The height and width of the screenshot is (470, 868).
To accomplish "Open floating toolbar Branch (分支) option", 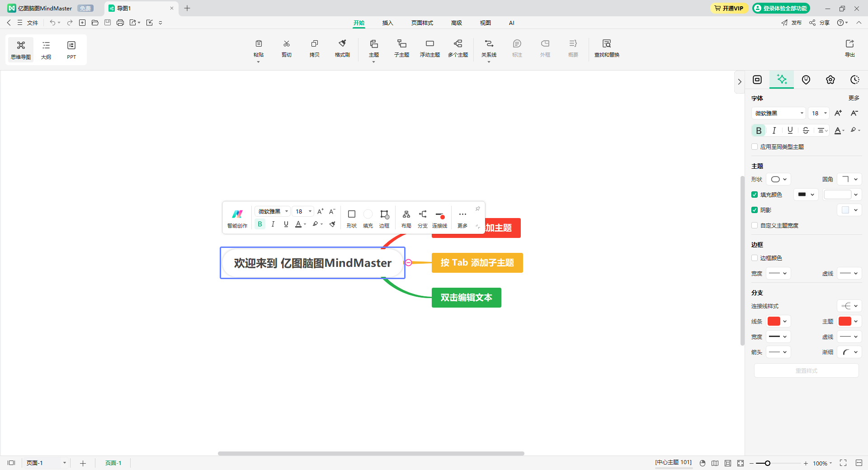I will (x=423, y=218).
